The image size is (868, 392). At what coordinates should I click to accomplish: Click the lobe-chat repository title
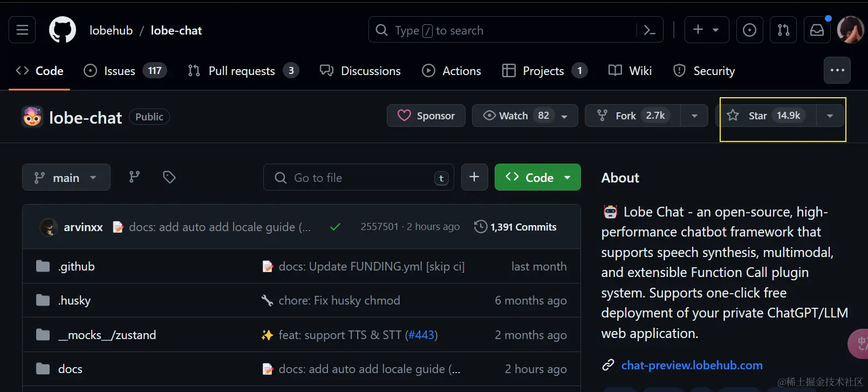pyautogui.click(x=85, y=118)
